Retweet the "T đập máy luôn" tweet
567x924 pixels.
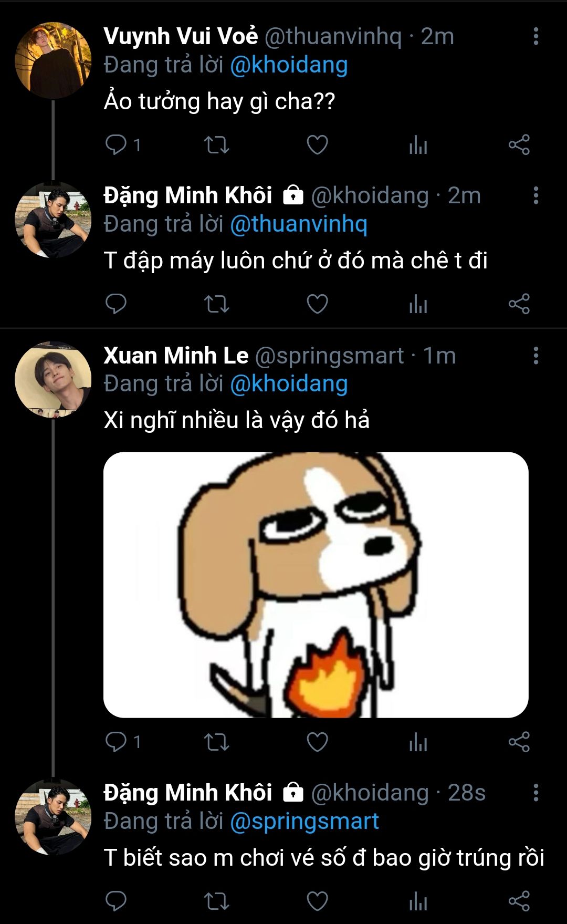pos(216,304)
